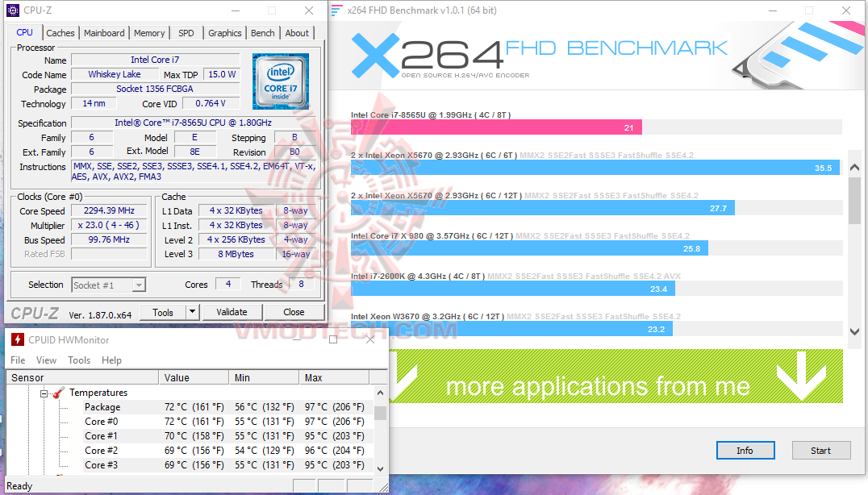Screen dimensions: 868x495
Task: Click the Xeon X5670 6C/12T bar showing 27.7
Action: (x=542, y=208)
